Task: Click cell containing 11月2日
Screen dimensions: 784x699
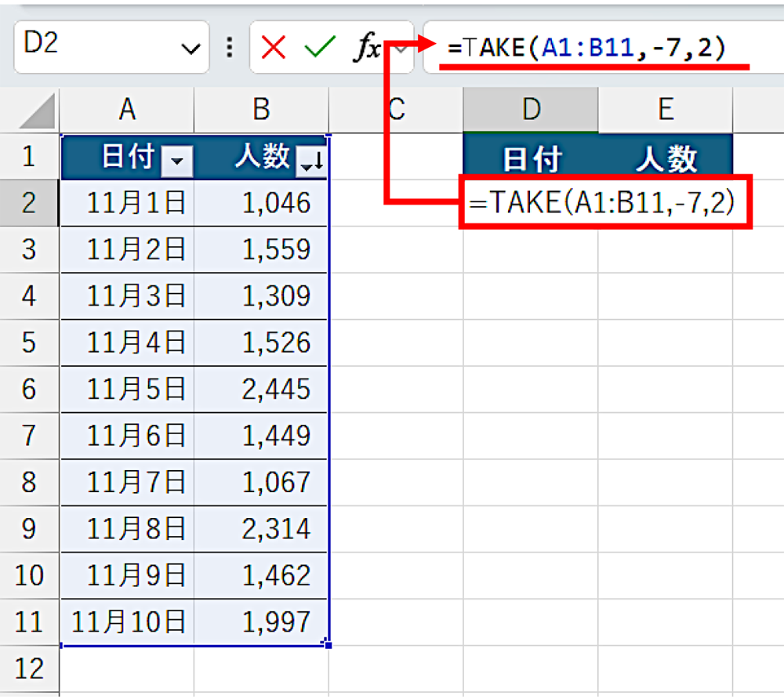Action: [x=127, y=249]
